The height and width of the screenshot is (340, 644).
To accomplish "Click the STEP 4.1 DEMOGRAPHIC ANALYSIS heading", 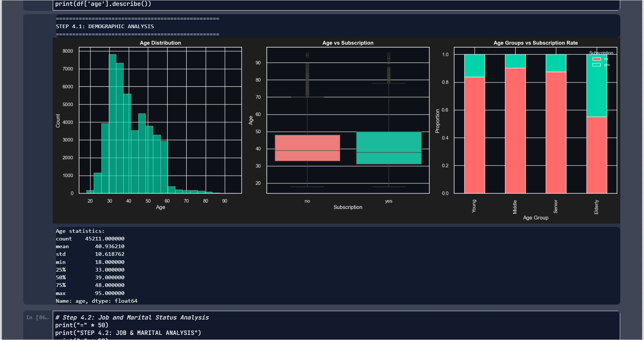I will coord(105,26).
